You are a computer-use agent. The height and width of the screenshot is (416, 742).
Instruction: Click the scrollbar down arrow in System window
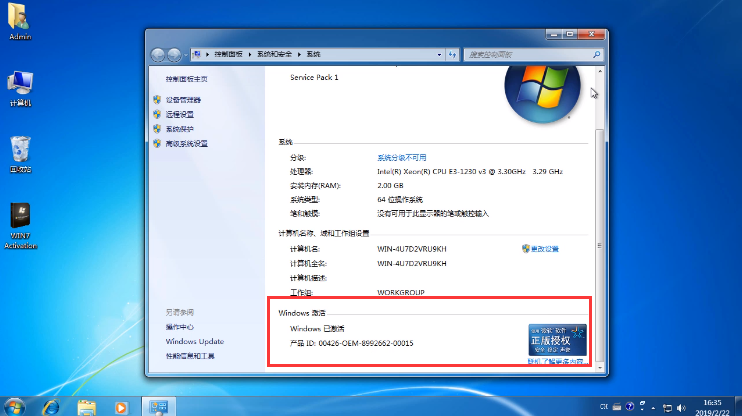(x=600, y=368)
